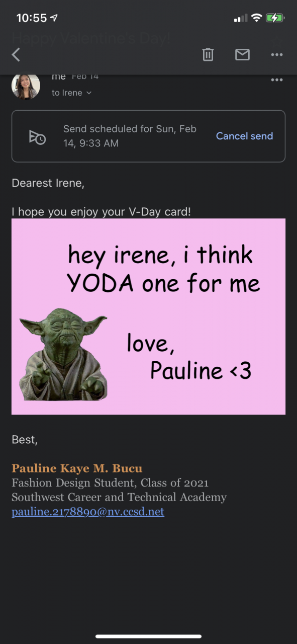The width and height of the screenshot is (297, 644).
Task: Tap the 10:55 clock in status bar
Action: (x=31, y=18)
